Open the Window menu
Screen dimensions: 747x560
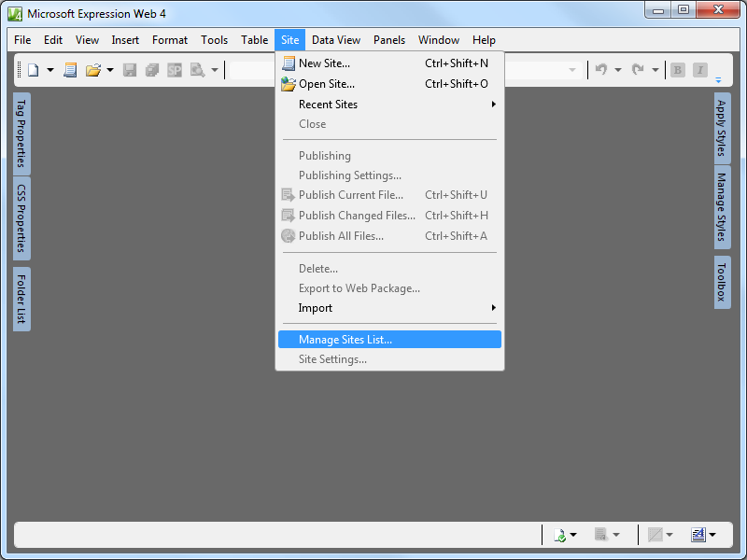click(x=439, y=40)
